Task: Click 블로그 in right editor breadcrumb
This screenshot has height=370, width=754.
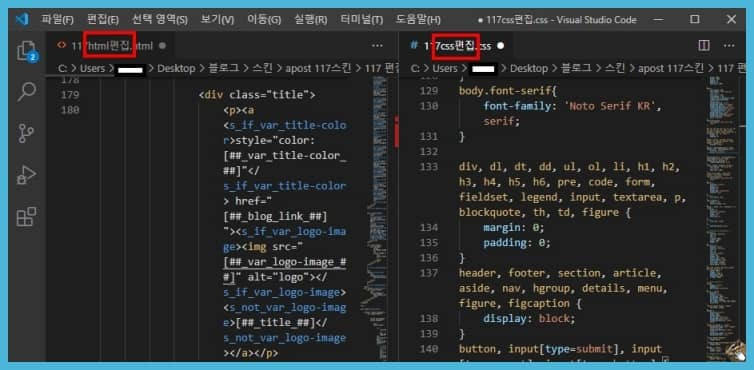Action: pyautogui.click(x=577, y=68)
